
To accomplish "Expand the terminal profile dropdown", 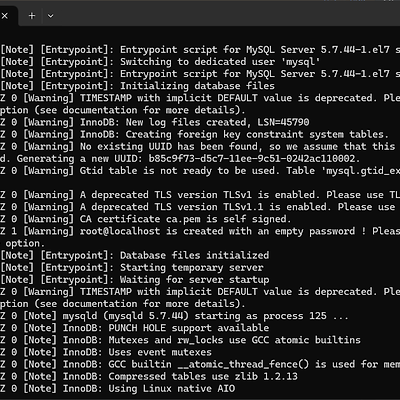I will (x=50, y=16).
